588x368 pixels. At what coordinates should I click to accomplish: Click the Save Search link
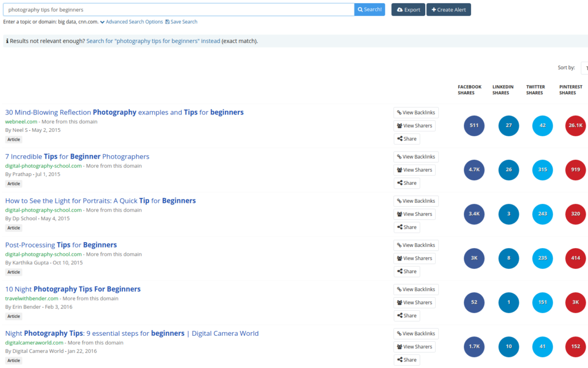(x=181, y=22)
